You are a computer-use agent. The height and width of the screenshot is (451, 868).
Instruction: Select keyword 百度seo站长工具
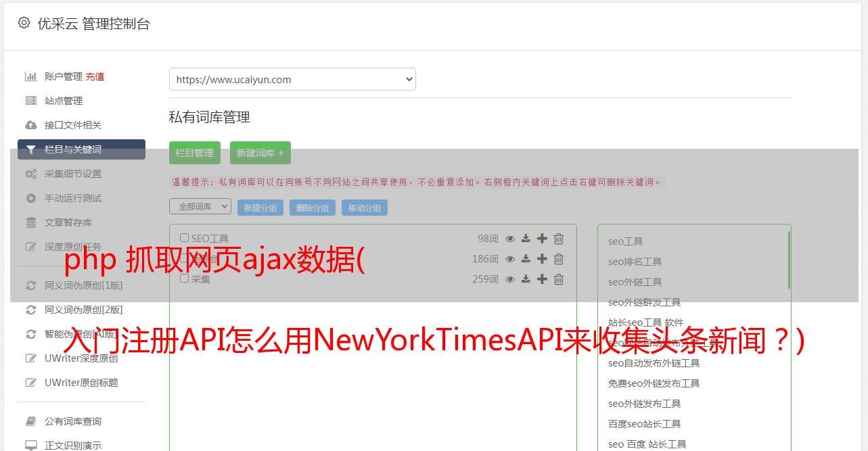pos(645,424)
